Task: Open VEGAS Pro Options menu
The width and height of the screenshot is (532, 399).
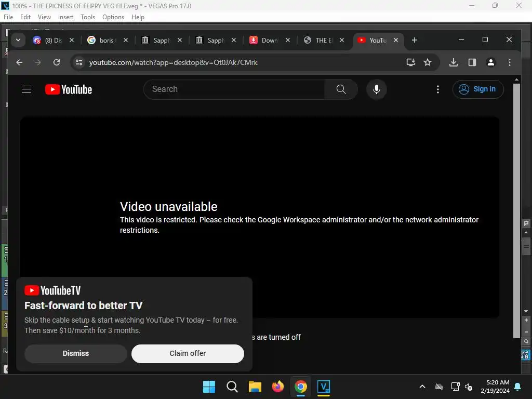Action: [113, 17]
